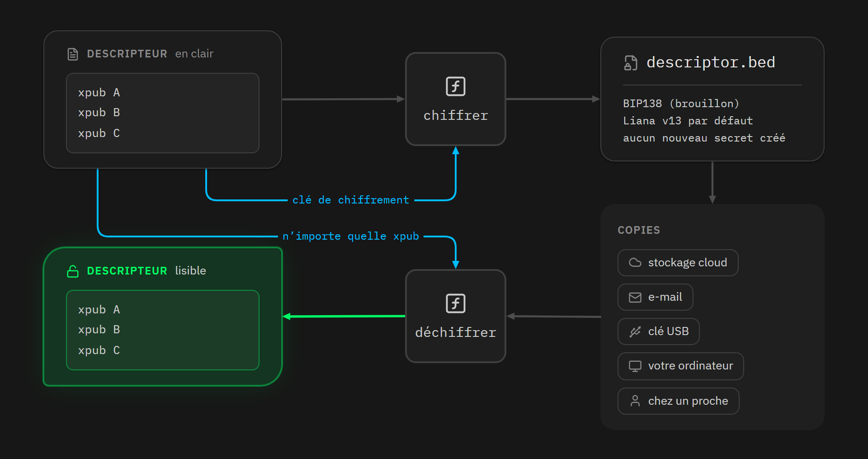Select the stockage cloud chip
The height and width of the screenshot is (459, 868).
pyautogui.click(x=678, y=263)
